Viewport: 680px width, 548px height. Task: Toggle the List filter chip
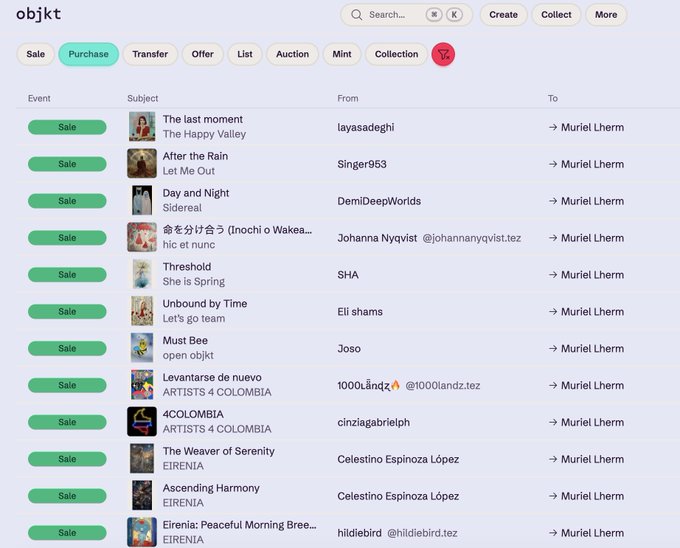pos(245,54)
